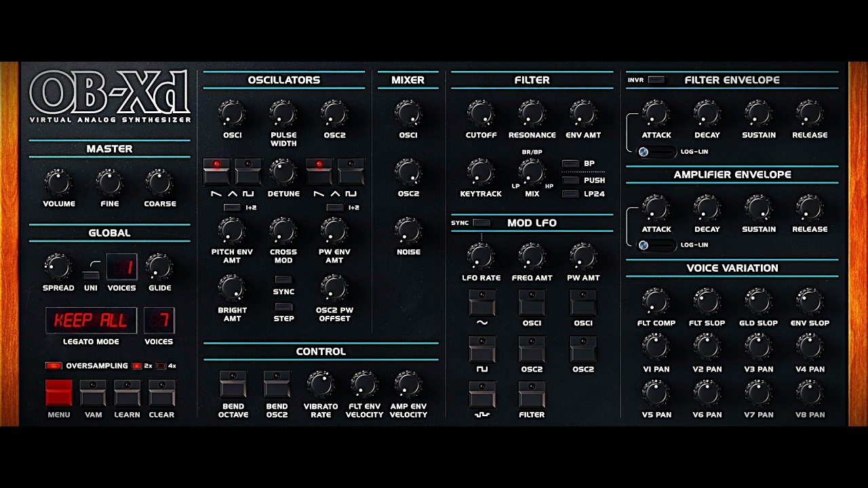Open the voices display beside LEGATO MODE

tap(159, 321)
